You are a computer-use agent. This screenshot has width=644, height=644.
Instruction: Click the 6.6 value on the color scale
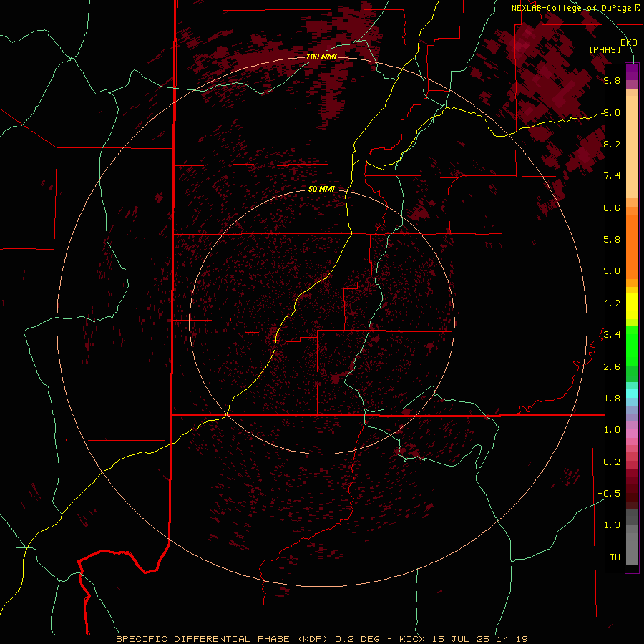point(612,208)
